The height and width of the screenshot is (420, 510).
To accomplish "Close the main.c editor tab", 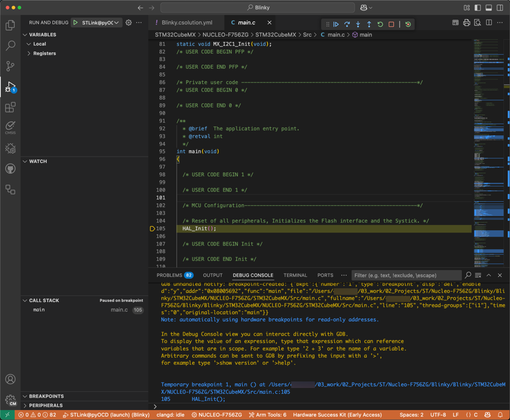I will [269, 23].
